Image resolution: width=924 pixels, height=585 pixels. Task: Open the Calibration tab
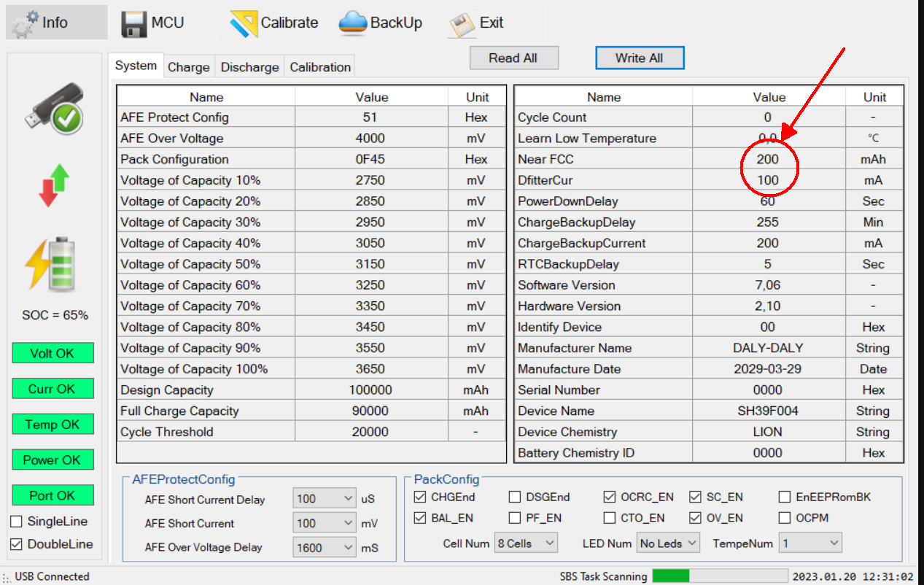320,67
